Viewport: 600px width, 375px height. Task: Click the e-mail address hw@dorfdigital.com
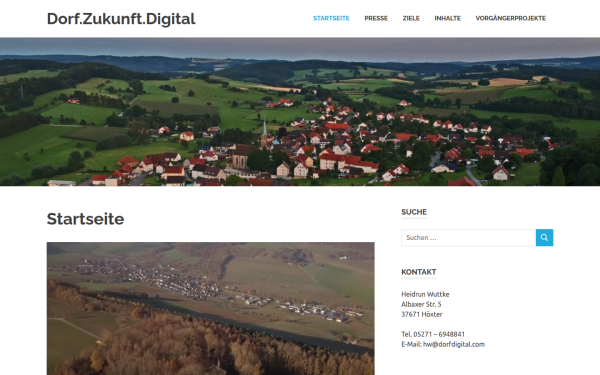[453, 344]
